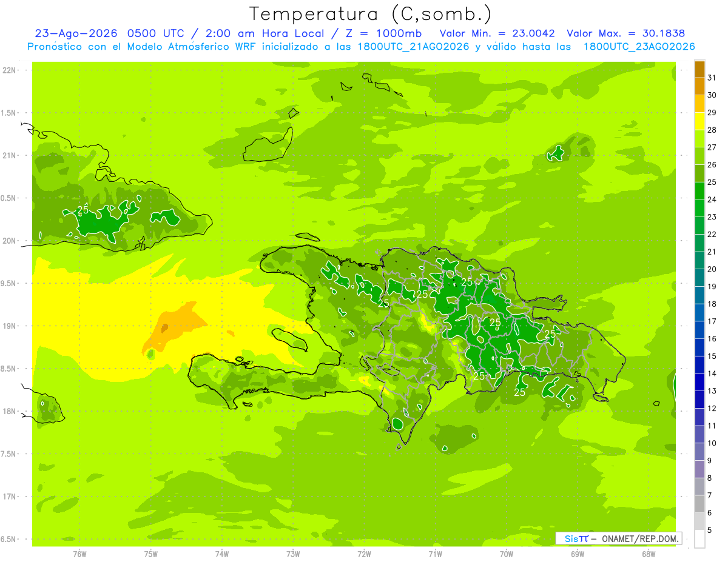Click the "72W" longitude label

click(x=364, y=554)
